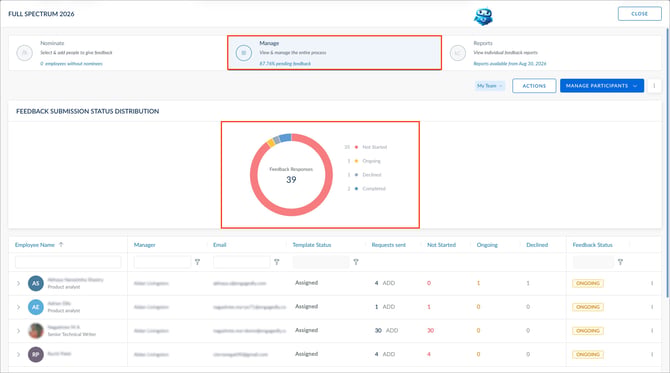Open Email column filter icon
The image size is (670, 373).
point(276,262)
